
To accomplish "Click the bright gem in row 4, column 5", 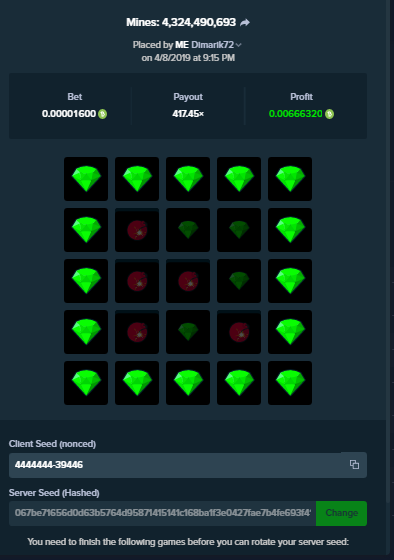I will pyautogui.click(x=290, y=332).
